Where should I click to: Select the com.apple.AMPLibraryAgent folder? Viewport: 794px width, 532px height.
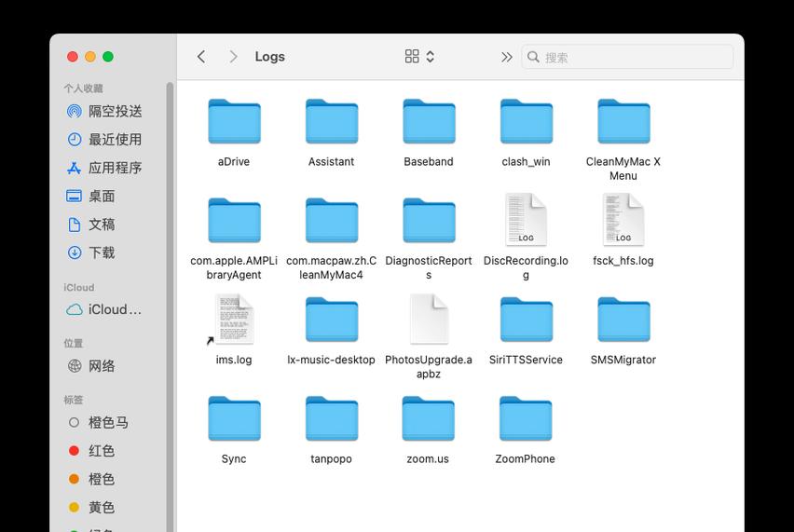click(x=234, y=221)
